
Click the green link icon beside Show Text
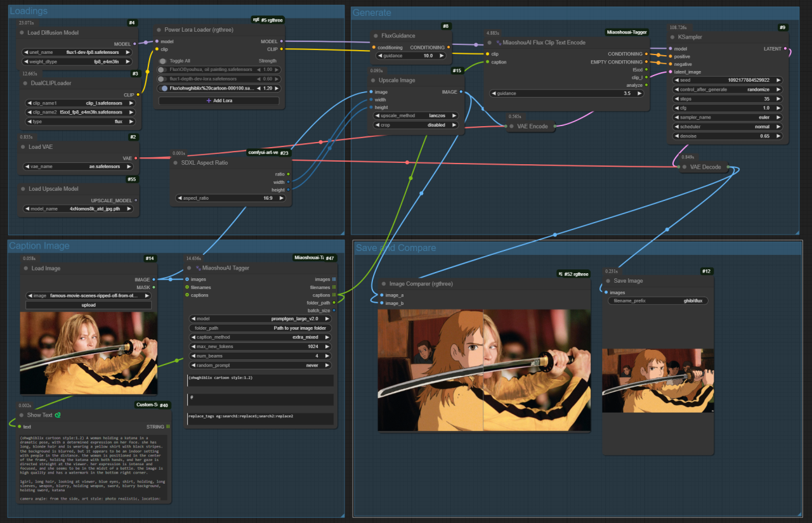click(x=58, y=415)
